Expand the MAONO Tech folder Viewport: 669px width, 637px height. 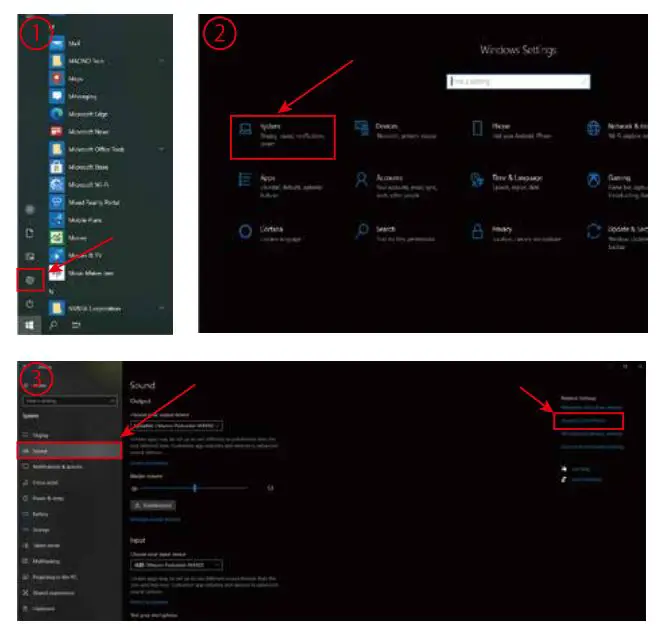[x=107, y=61]
